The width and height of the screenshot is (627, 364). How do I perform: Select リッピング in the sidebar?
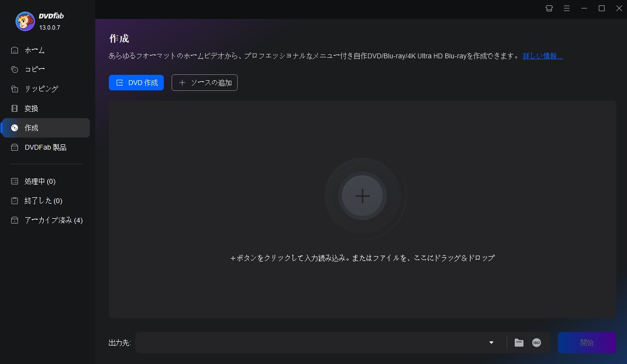click(46, 89)
